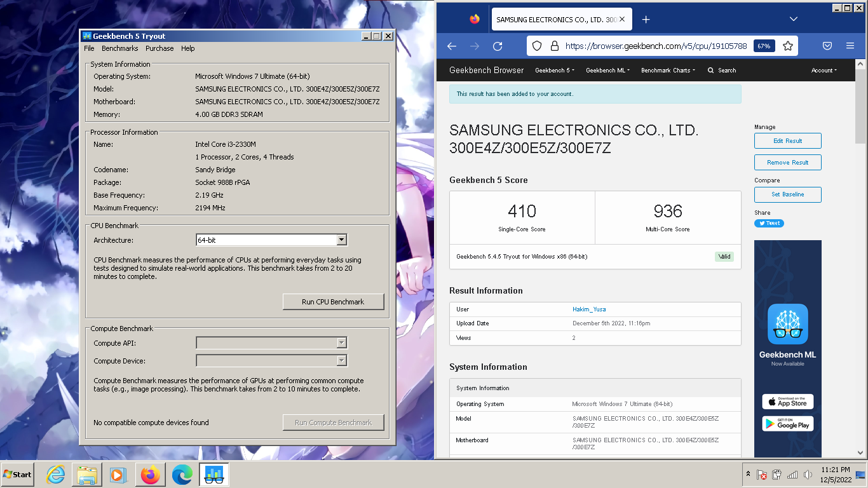Viewport: 868px width, 488px height.
Task: Click the Set Baseline button
Action: tap(788, 194)
